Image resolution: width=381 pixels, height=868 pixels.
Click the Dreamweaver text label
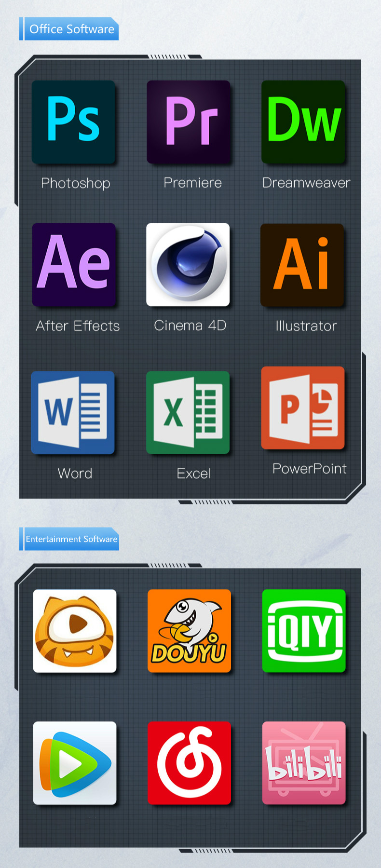(306, 183)
